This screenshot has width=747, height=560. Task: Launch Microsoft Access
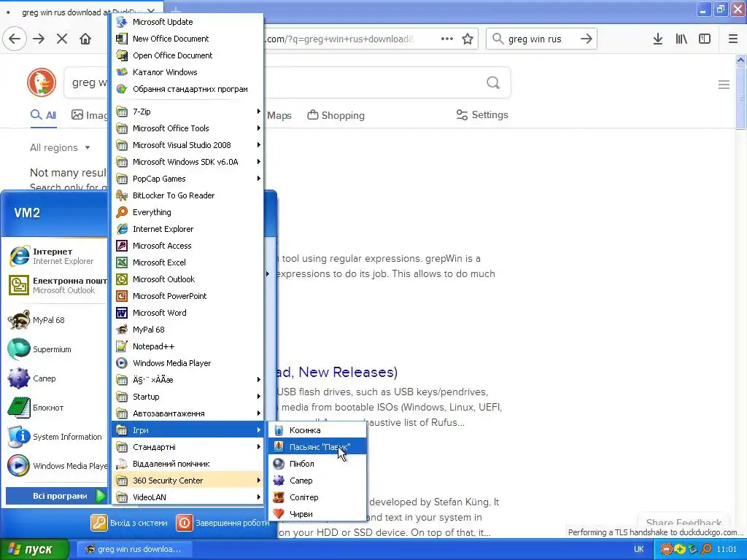pyautogui.click(x=187, y=246)
